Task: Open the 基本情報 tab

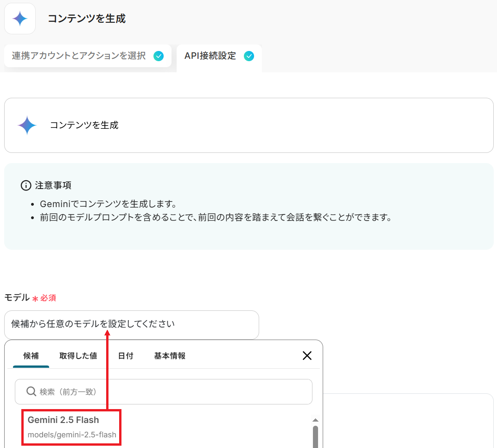Action: 170,356
